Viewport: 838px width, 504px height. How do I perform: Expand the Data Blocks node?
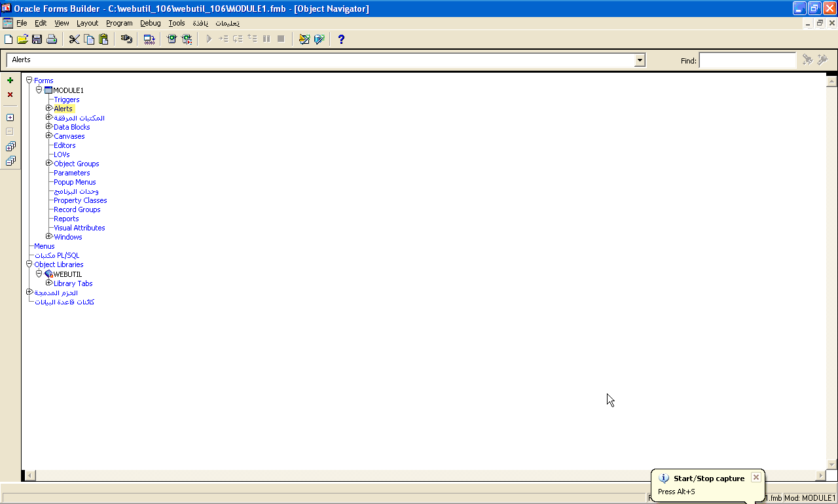[x=48, y=127]
